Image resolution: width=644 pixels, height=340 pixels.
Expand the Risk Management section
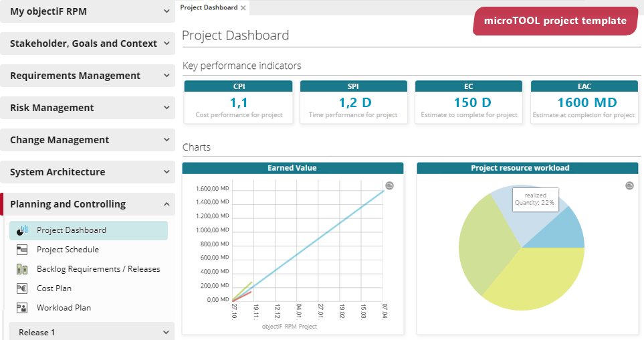tap(167, 108)
